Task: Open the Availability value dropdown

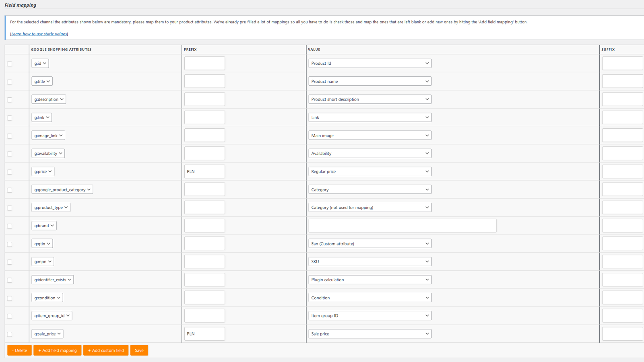Action: tap(370, 153)
